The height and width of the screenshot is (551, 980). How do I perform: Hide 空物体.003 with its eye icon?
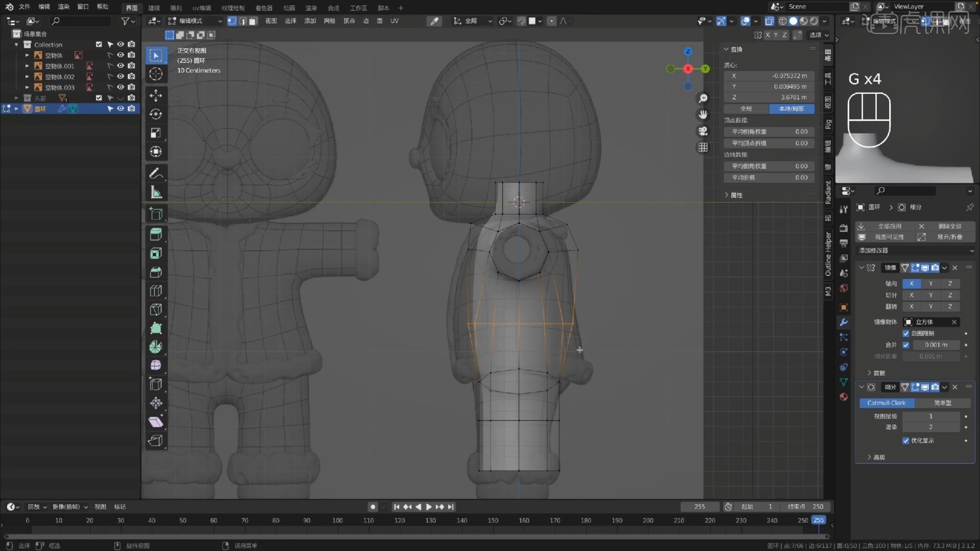point(120,87)
